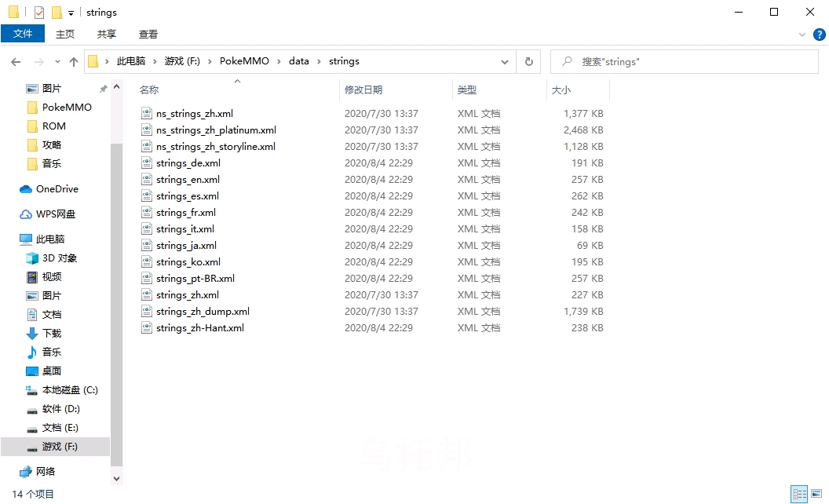
Task: Open ROM folder in navigation pane
Action: pyautogui.click(x=54, y=126)
